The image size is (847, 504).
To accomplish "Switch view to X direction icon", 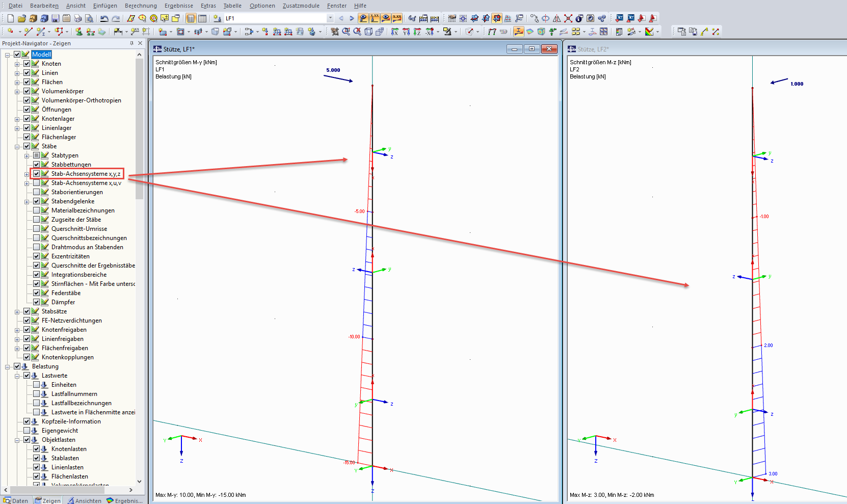I will 394,32.
